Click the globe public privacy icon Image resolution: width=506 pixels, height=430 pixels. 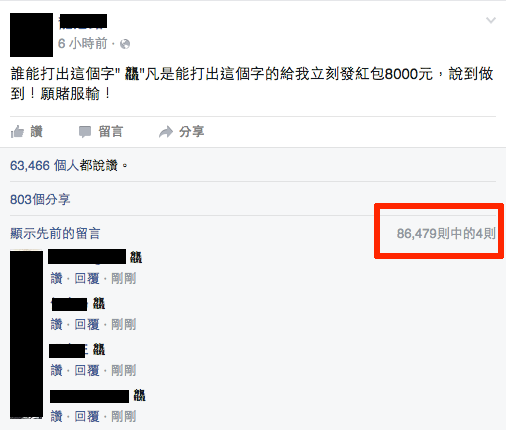click(125, 44)
